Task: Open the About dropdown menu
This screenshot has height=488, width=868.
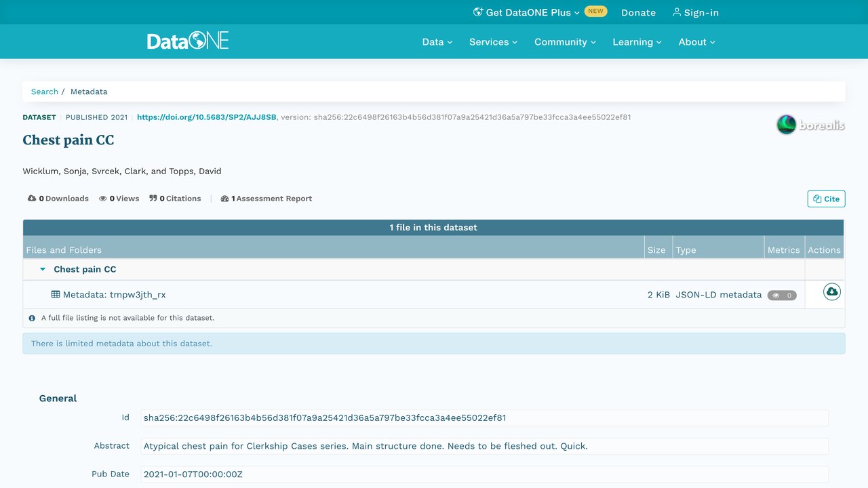Action: [697, 42]
